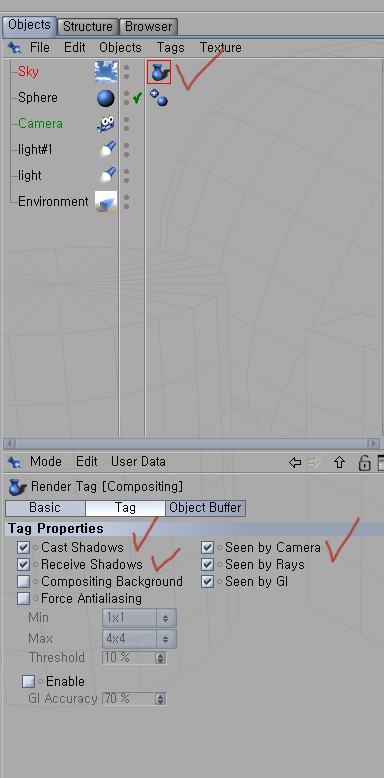
Task: Enable the Compositing Background checkbox
Action: pos(23,582)
